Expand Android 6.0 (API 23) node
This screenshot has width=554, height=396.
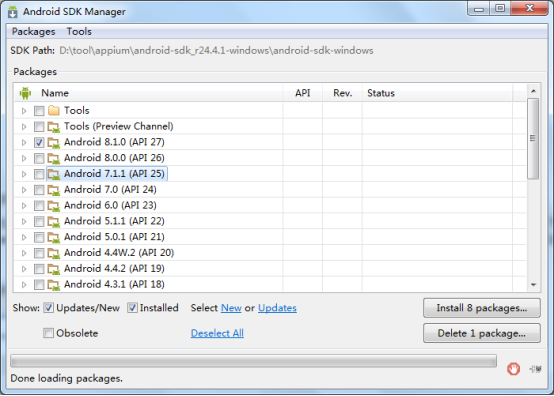(x=24, y=206)
